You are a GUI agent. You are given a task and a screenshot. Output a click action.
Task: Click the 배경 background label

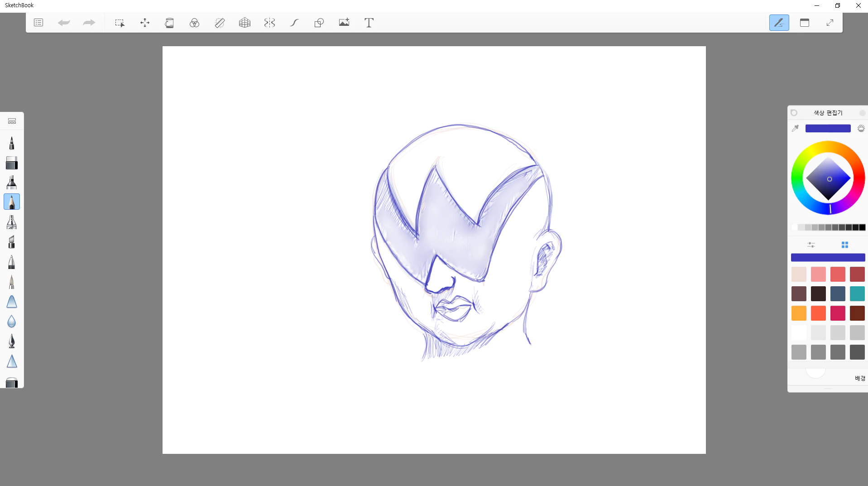pyautogui.click(x=860, y=378)
